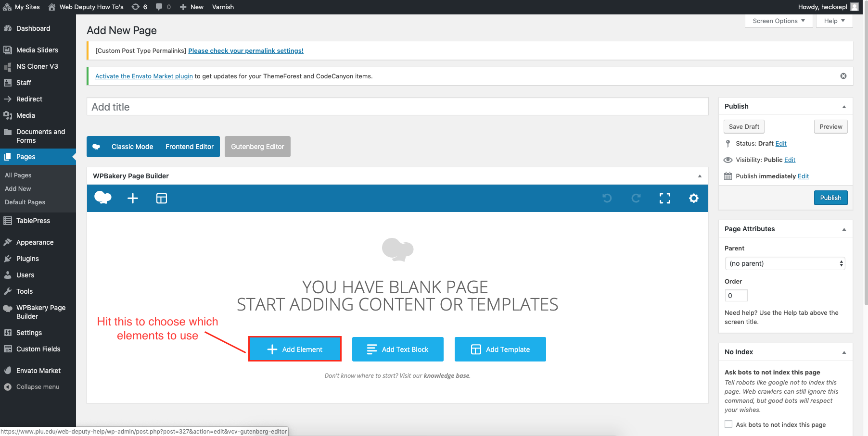Open My Sites admin bar menu
The height and width of the screenshot is (436, 868).
click(x=21, y=7)
